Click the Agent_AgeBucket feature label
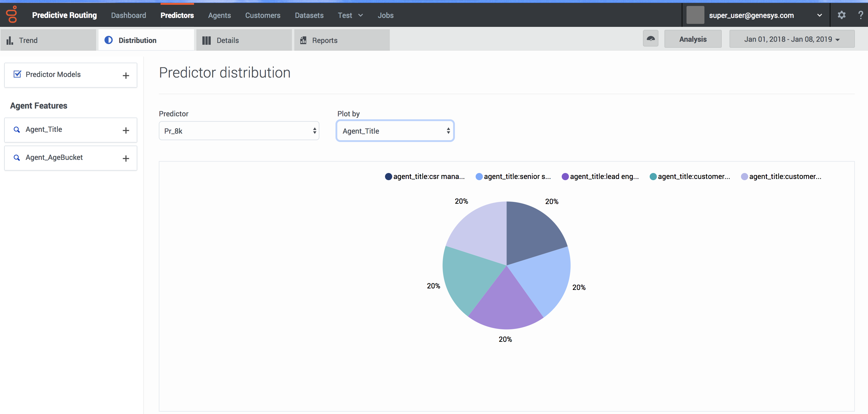Viewport: 868px width, 414px height. point(54,157)
